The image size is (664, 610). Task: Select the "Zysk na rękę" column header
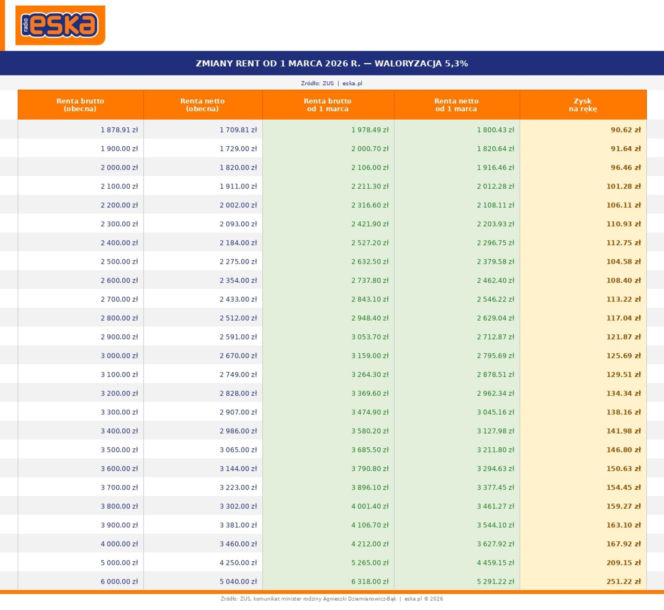pos(582,105)
